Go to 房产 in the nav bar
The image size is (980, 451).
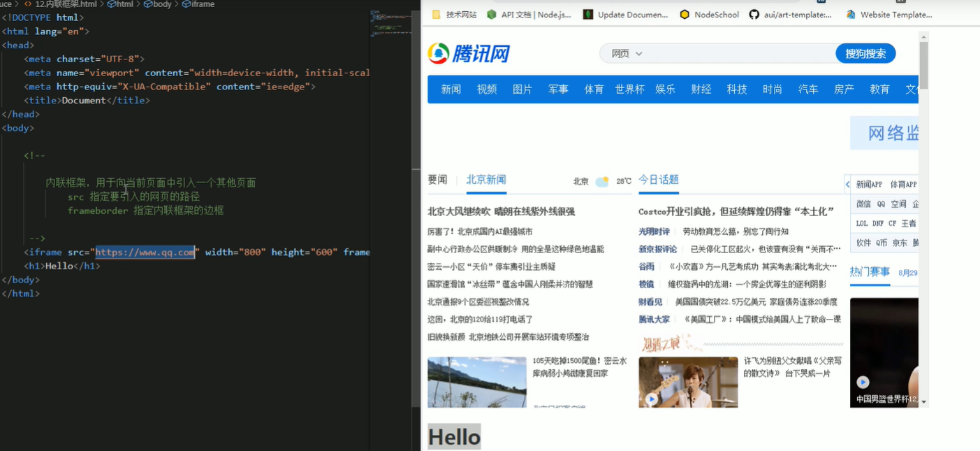click(844, 90)
